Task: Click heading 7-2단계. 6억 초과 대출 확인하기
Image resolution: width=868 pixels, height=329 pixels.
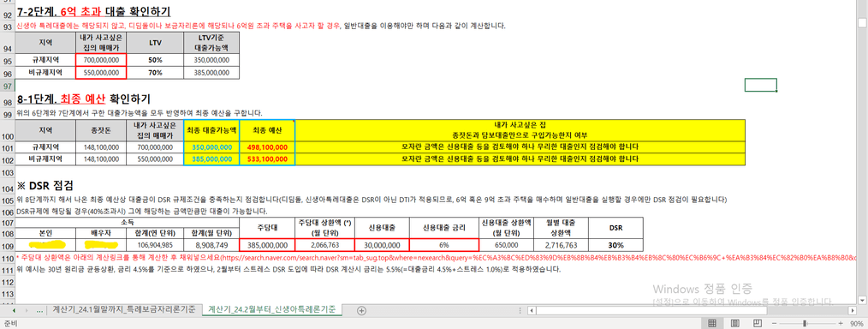Action: point(93,11)
